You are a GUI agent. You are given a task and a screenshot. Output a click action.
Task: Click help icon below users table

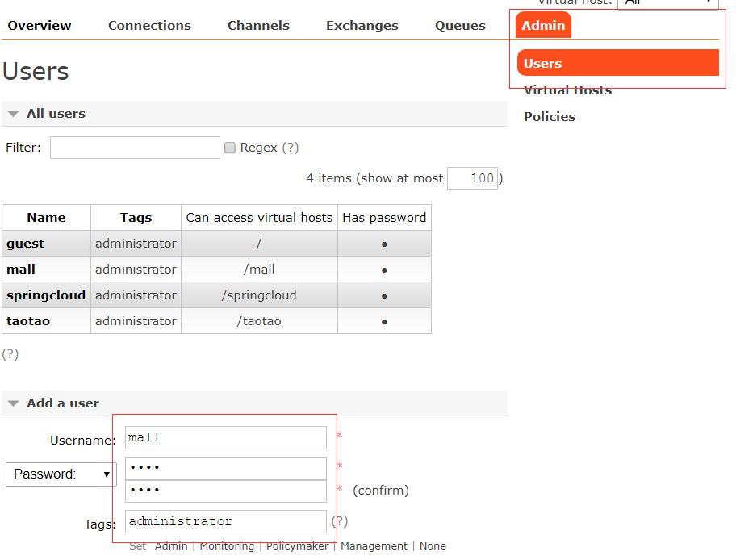pos(10,354)
